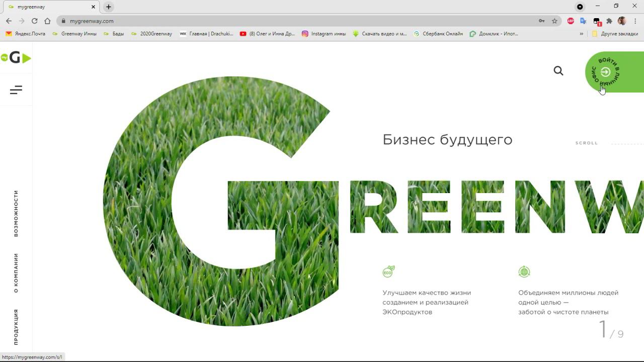Open the extension icon with the red badge
The width and height of the screenshot is (644, 362).
(597, 22)
